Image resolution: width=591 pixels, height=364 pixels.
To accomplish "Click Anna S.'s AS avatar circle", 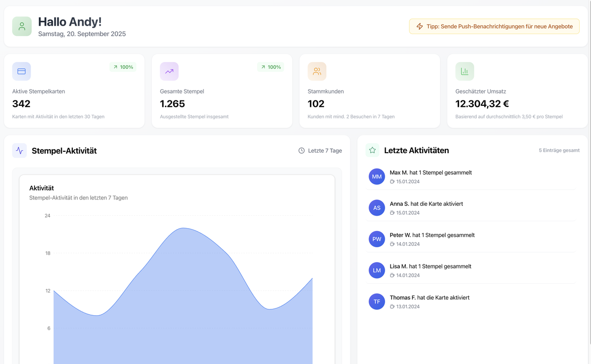I will point(377,207).
